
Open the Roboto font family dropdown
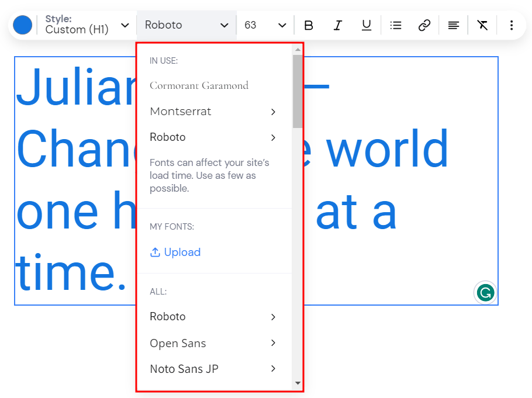click(x=186, y=25)
